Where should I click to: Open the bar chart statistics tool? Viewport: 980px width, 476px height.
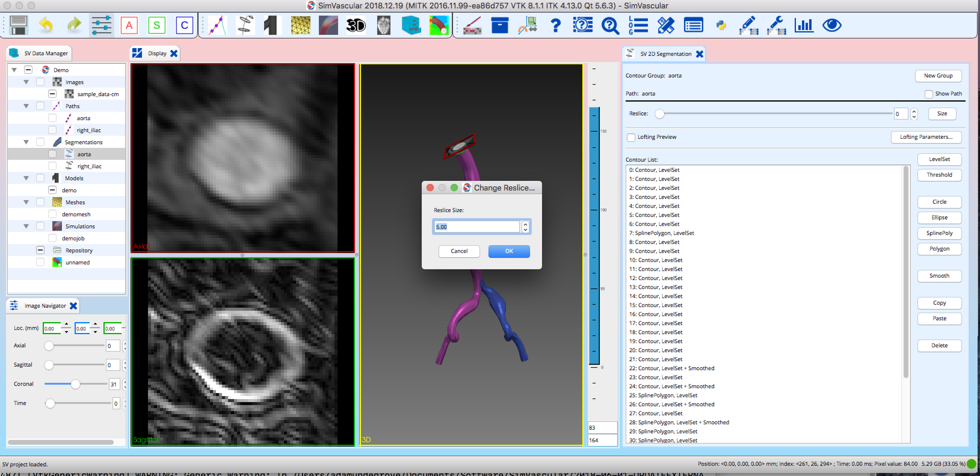click(x=804, y=25)
